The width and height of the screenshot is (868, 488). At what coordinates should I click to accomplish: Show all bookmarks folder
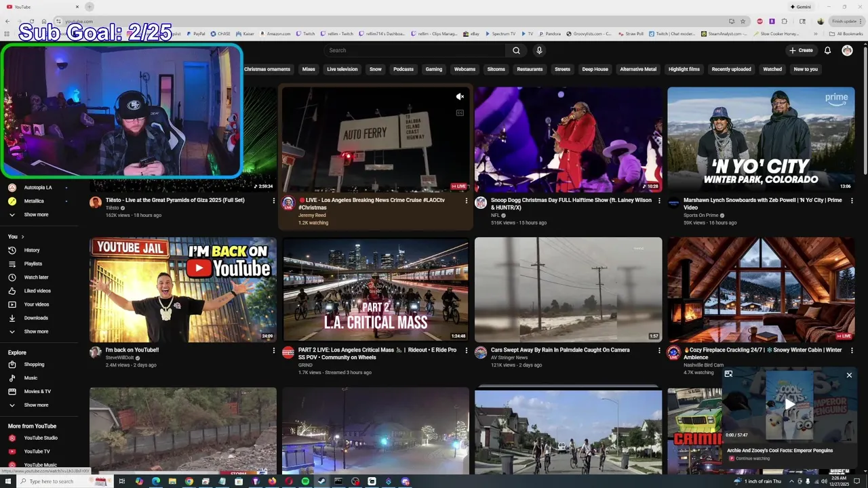[846, 33]
